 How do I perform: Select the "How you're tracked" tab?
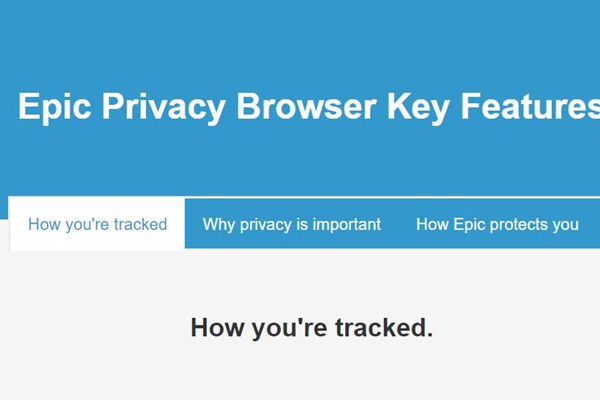point(97,224)
